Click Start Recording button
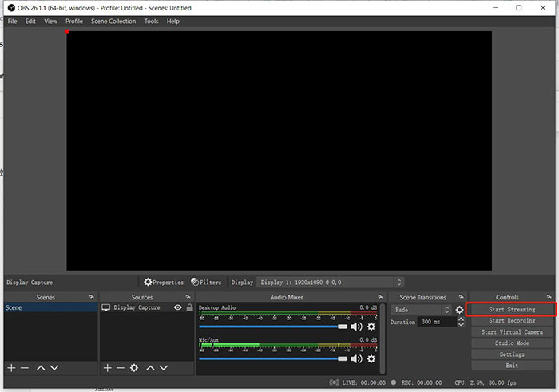Screen dimensions: 559x392 tap(512, 321)
